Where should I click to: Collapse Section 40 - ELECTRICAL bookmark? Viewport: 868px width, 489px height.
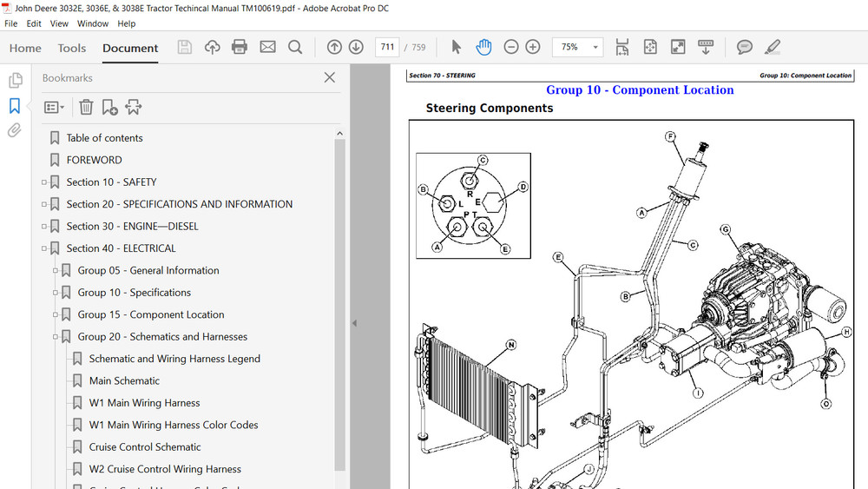click(x=44, y=248)
